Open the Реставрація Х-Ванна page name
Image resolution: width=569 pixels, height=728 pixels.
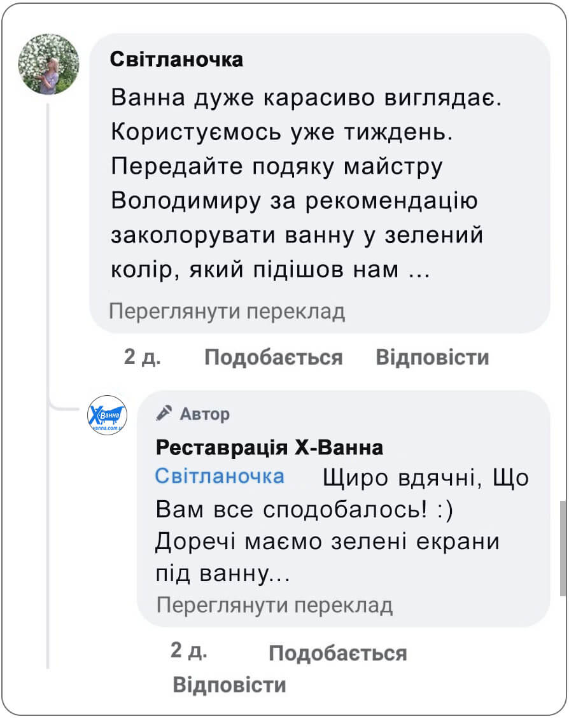(270, 447)
